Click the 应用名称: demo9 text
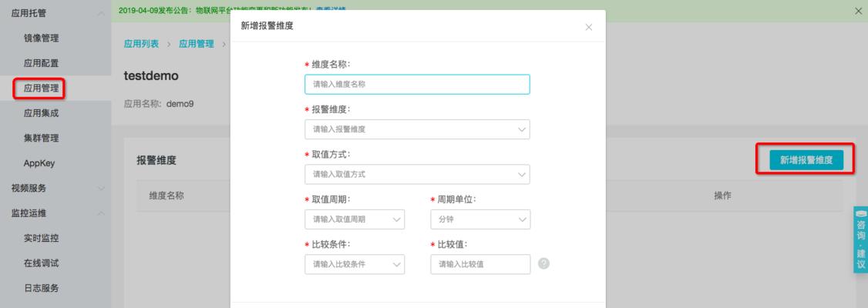The width and height of the screenshot is (868, 308). (159, 103)
